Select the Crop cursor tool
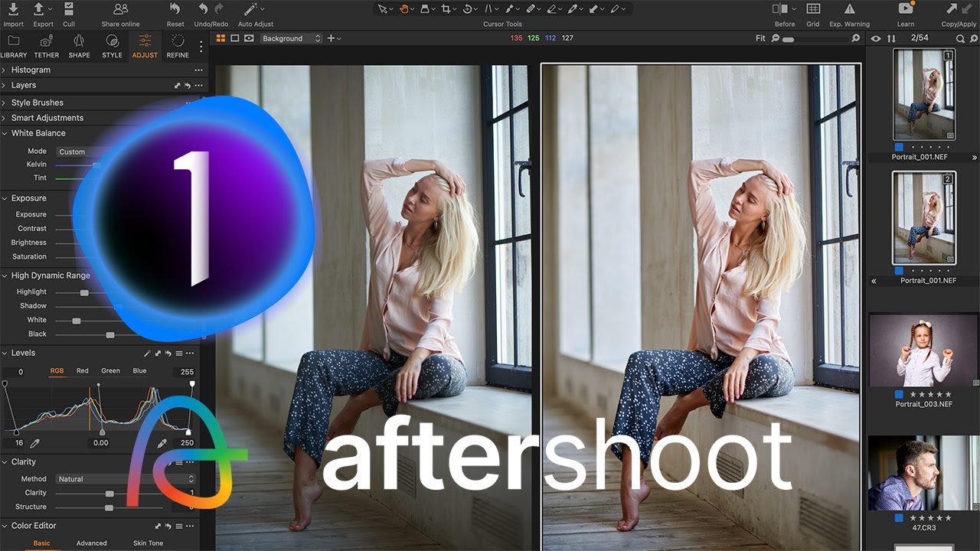The height and width of the screenshot is (551, 980). point(446,9)
